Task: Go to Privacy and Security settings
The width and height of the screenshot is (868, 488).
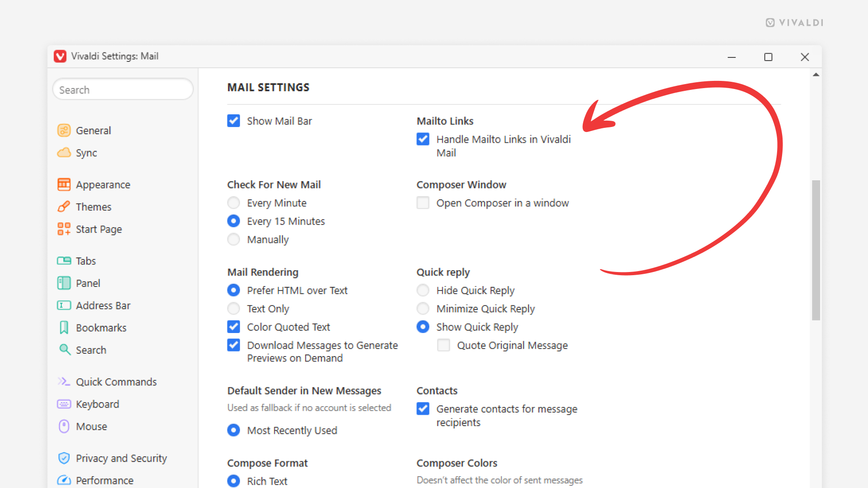Action: pos(121,458)
